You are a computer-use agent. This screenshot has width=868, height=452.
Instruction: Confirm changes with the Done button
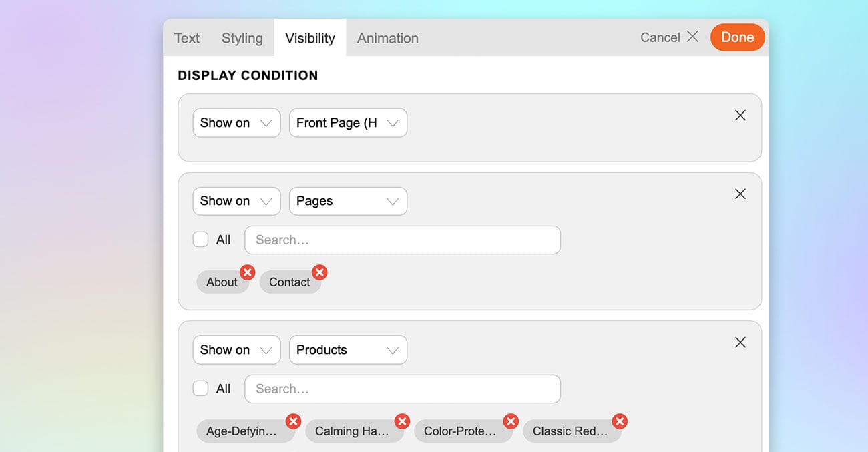click(x=737, y=37)
